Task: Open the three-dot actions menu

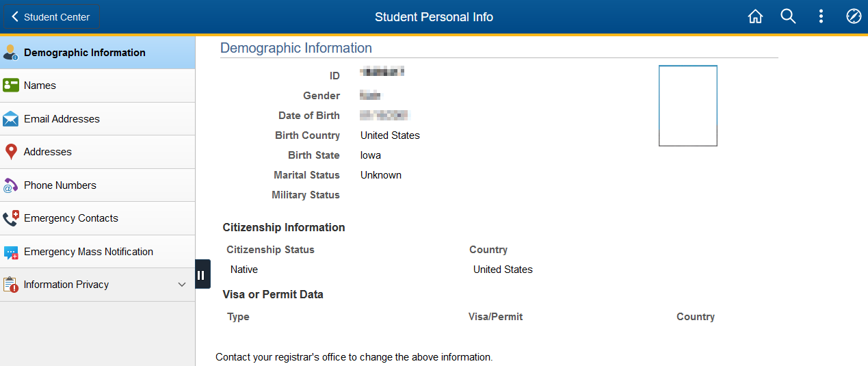Action: 821,17
